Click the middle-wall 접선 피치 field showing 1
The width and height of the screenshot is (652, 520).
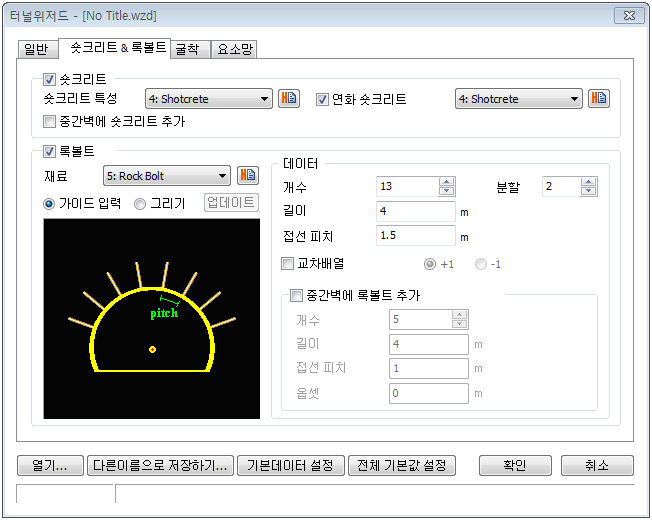[x=429, y=368]
